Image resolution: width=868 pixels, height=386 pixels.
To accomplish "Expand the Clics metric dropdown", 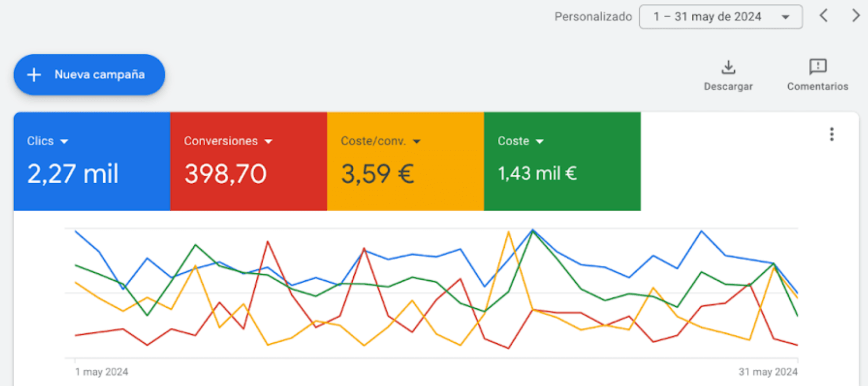I will [x=64, y=141].
